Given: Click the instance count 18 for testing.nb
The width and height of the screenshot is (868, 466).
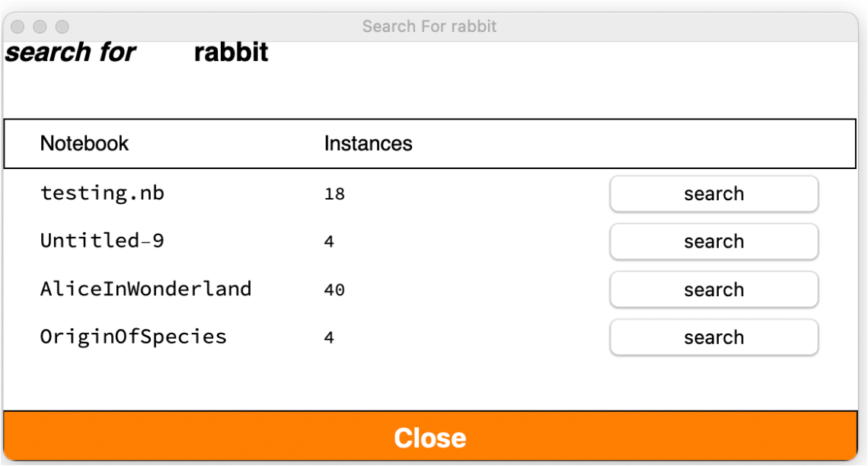Looking at the screenshot, I should [x=334, y=194].
